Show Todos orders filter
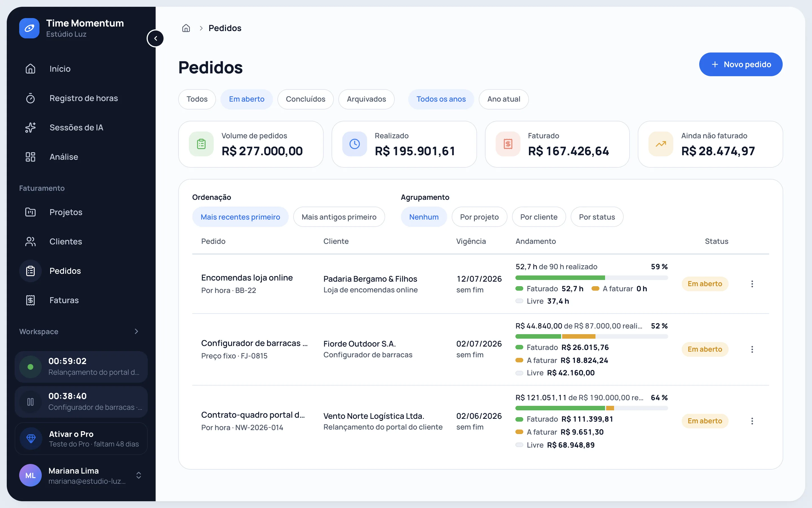The width and height of the screenshot is (812, 508). pyautogui.click(x=197, y=99)
